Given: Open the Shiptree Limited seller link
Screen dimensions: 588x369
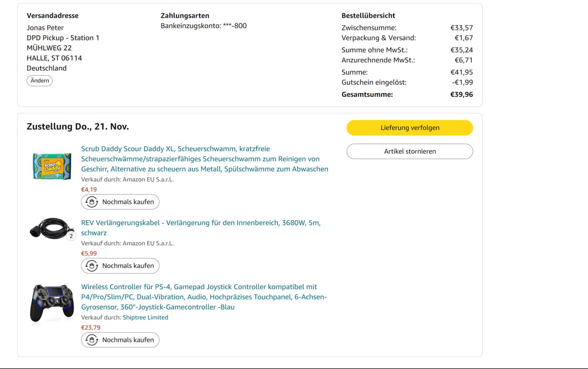Looking at the screenshot, I should coord(145,318).
